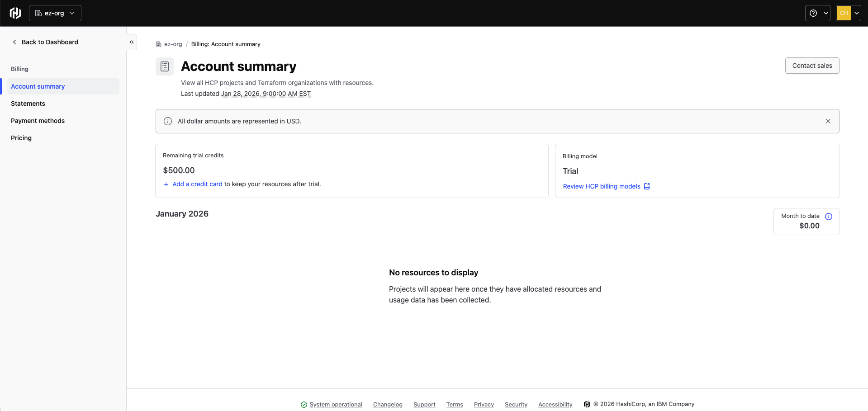Image resolution: width=868 pixels, height=411 pixels.
Task: Open Statements in billing sidebar
Action: pyautogui.click(x=63, y=104)
